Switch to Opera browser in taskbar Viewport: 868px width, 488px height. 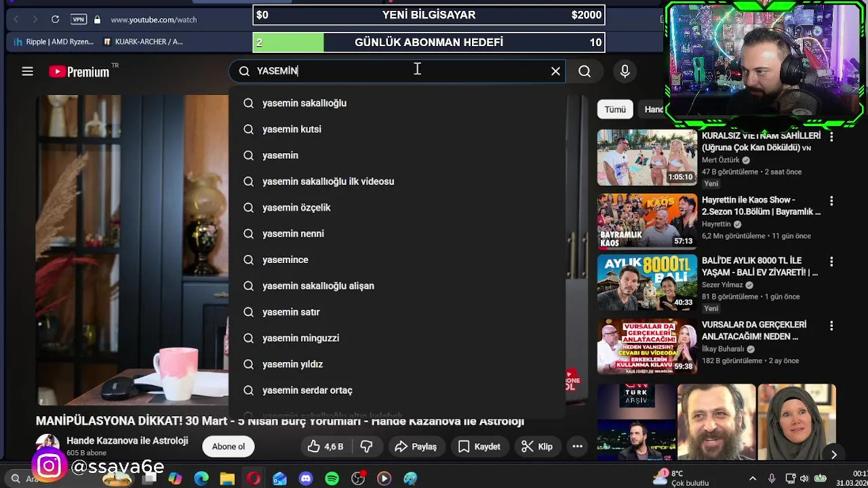click(x=254, y=479)
